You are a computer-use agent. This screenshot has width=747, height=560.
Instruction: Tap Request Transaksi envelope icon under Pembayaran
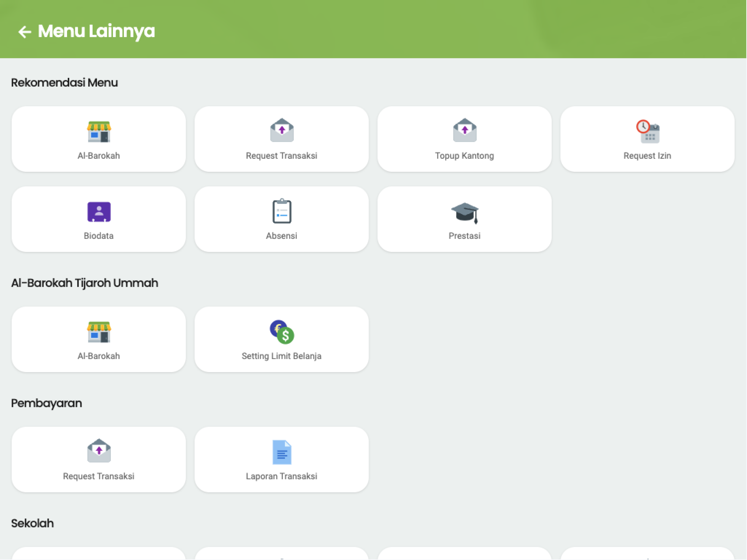tap(99, 451)
